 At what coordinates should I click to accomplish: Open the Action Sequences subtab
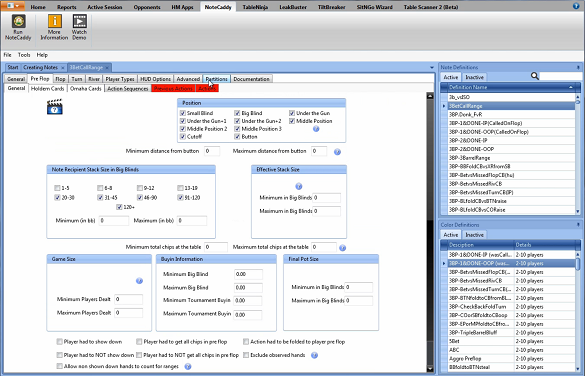128,89
